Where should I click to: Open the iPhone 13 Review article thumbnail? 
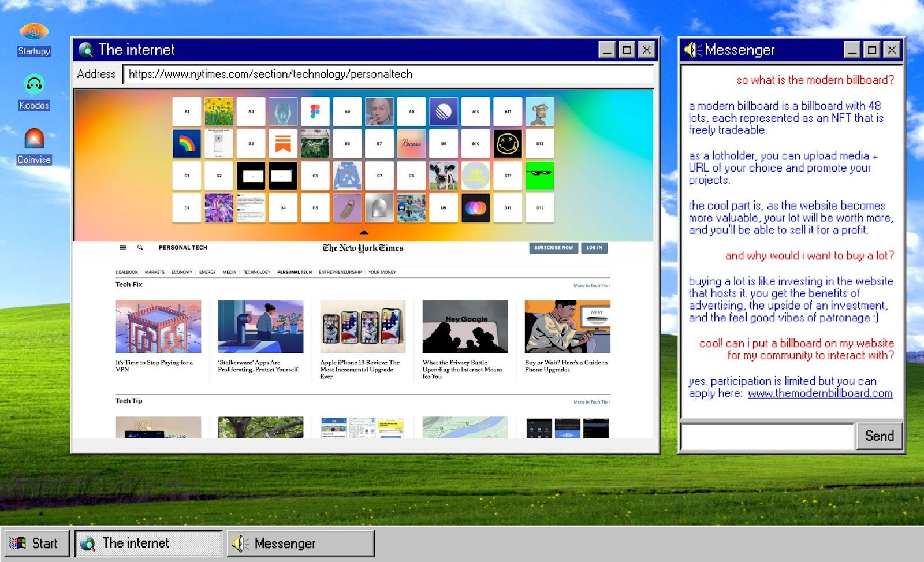pyautogui.click(x=363, y=326)
